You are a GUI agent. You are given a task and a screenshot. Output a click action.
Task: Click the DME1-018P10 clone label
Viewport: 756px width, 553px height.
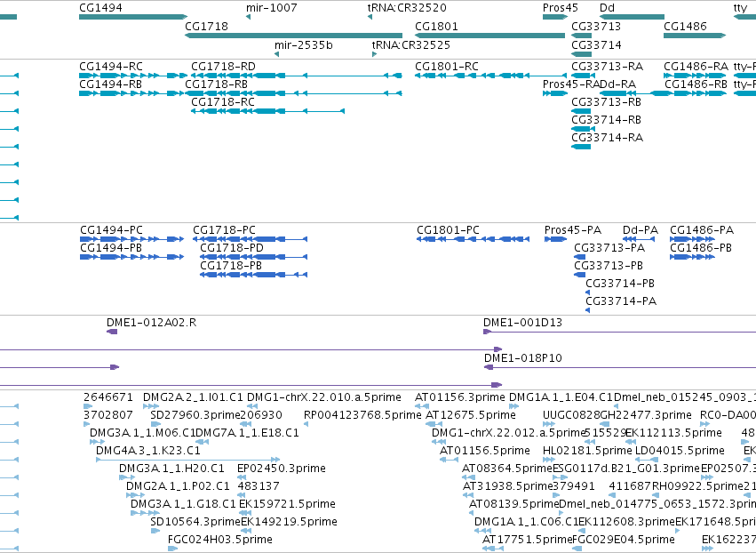coord(523,358)
